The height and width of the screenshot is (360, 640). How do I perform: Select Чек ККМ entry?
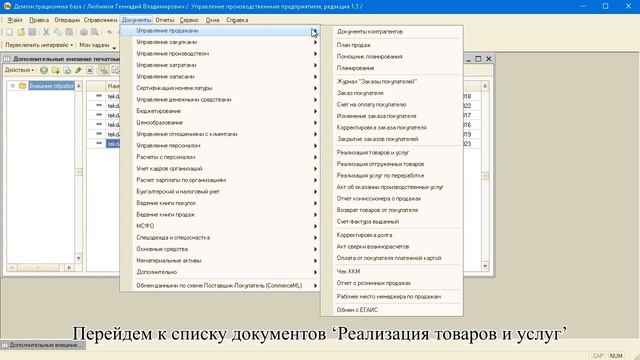pos(348,271)
